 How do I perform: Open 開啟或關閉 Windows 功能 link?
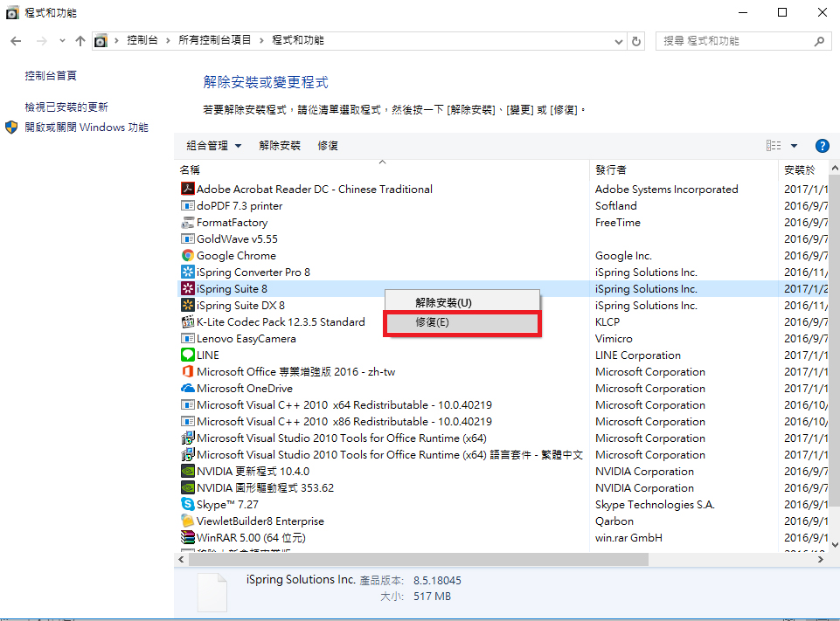(x=86, y=128)
